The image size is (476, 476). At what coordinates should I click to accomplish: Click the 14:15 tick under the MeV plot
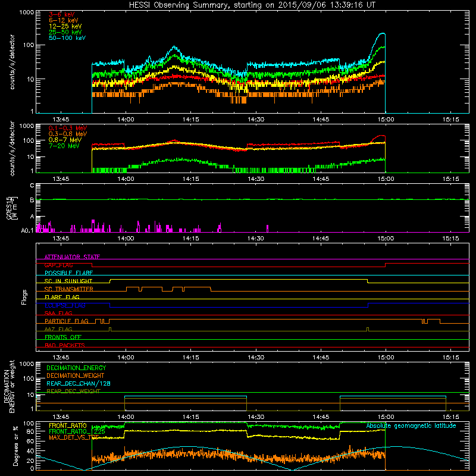click(x=190, y=179)
